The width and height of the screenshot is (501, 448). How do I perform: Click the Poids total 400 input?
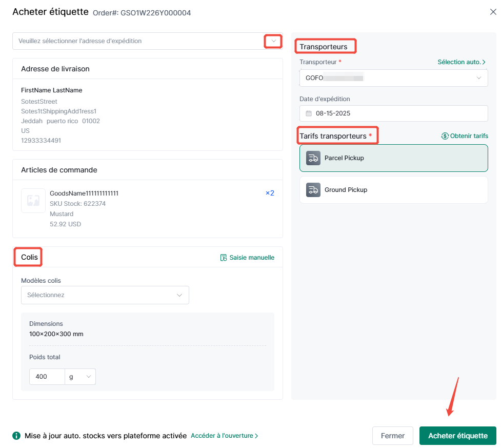pyautogui.click(x=47, y=376)
